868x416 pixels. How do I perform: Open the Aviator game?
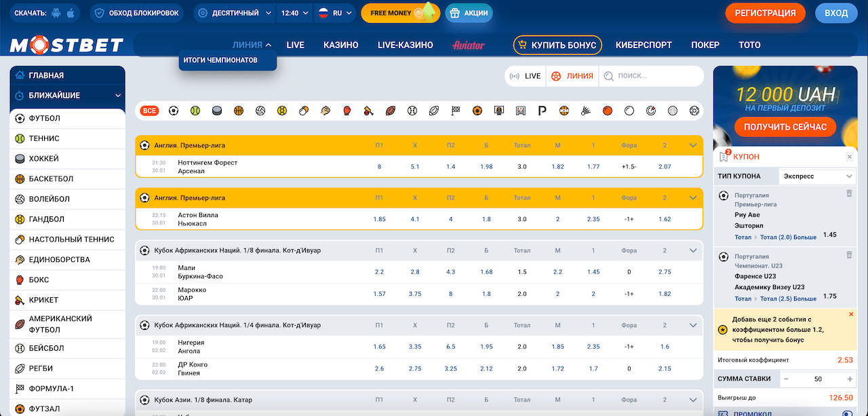tap(469, 45)
